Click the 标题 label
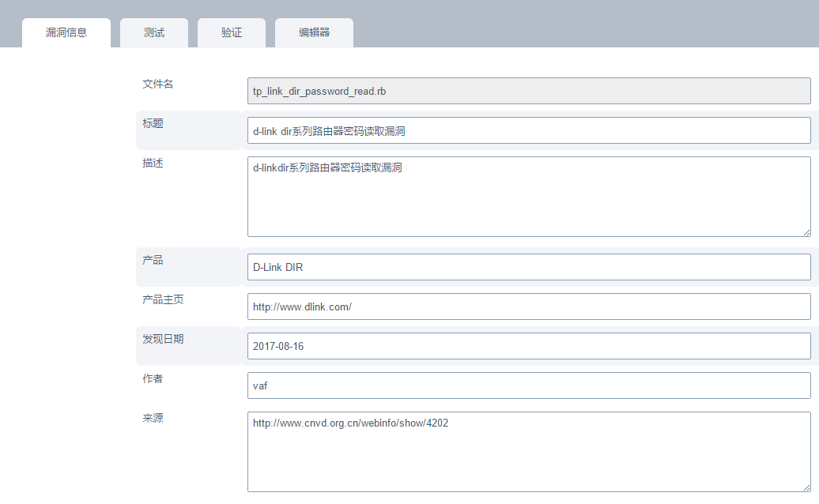The image size is (819, 504). point(153,124)
